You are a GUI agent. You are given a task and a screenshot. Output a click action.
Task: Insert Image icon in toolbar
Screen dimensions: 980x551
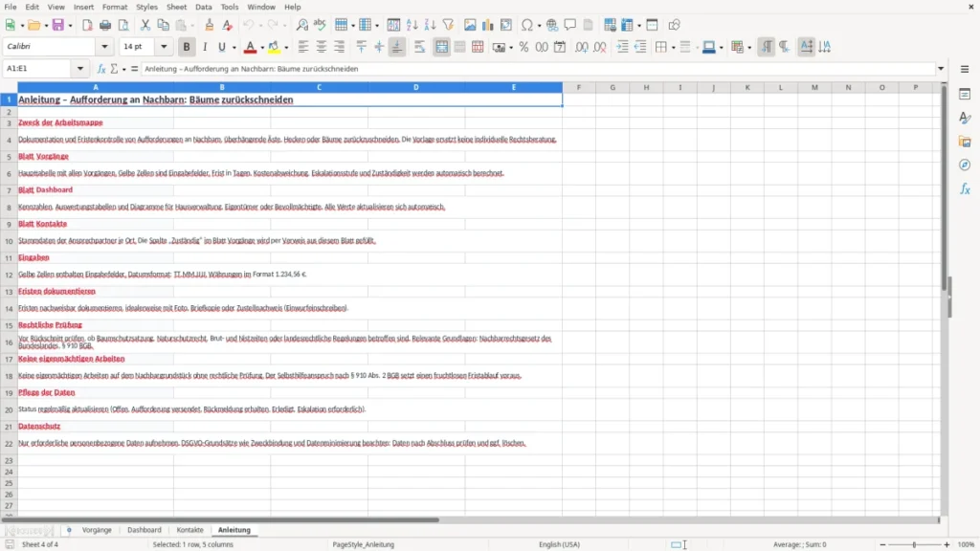[470, 25]
